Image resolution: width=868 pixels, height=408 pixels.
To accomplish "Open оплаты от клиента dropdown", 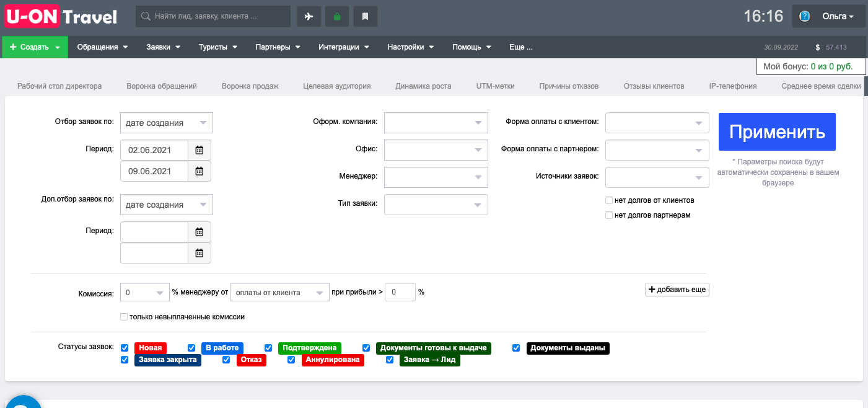I will point(280,292).
